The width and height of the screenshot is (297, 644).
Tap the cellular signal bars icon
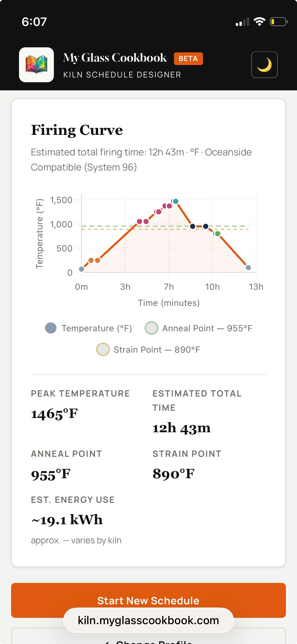[242, 22]
